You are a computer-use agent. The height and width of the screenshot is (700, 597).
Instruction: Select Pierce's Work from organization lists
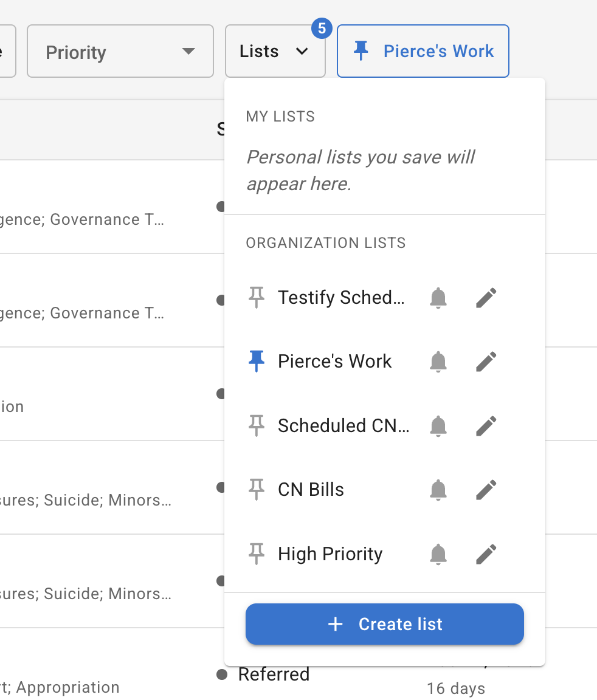(x=334, y=361)
